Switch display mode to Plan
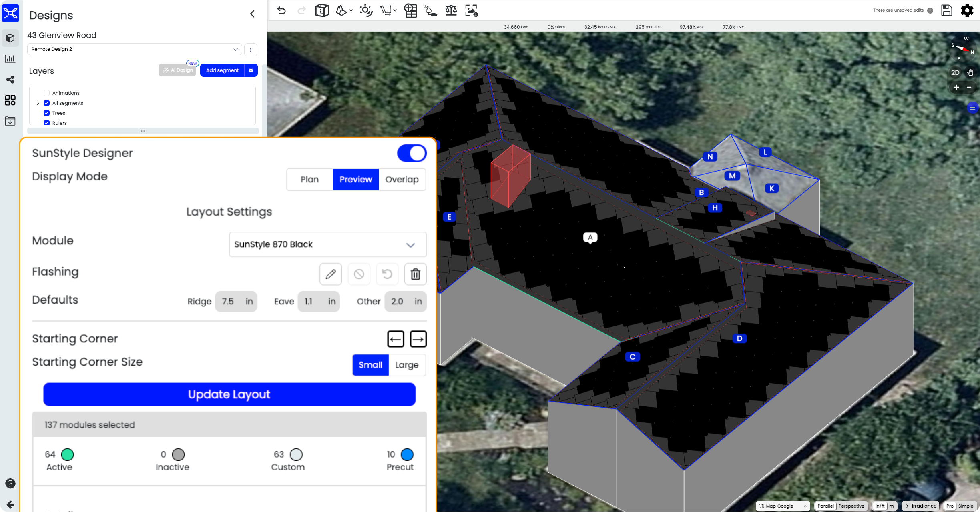This screenshot has width=980, height=512. click(x=309, y=180)
